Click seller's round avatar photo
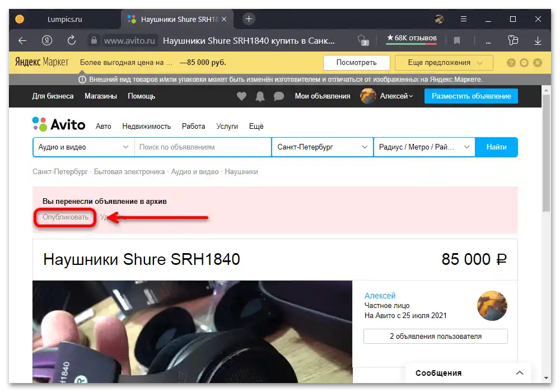The image size is (560, 392). tap(492, 306)
